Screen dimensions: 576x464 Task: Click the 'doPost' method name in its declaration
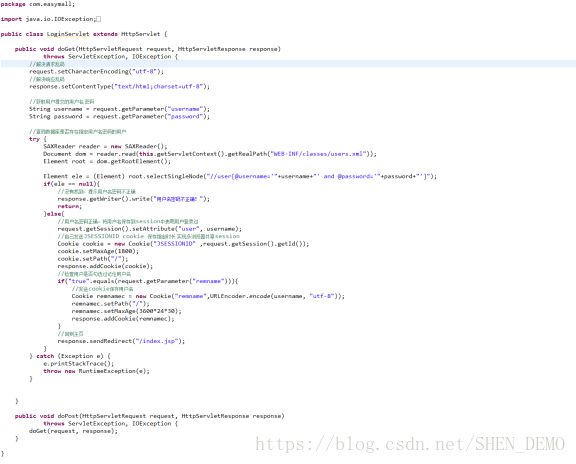point(68,416)
